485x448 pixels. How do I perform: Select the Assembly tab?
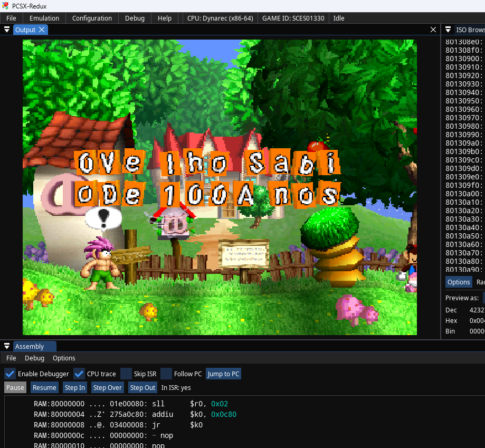tap(30, 346)
